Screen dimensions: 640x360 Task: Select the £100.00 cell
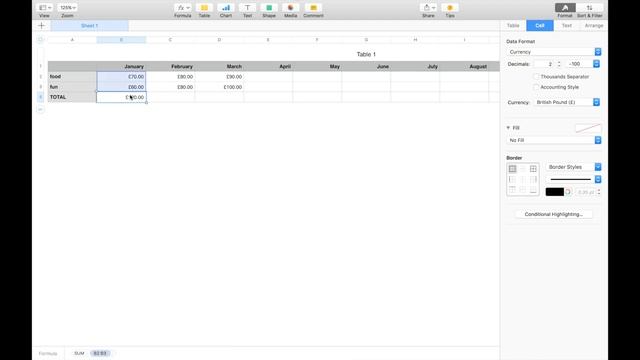coord(219,87)
